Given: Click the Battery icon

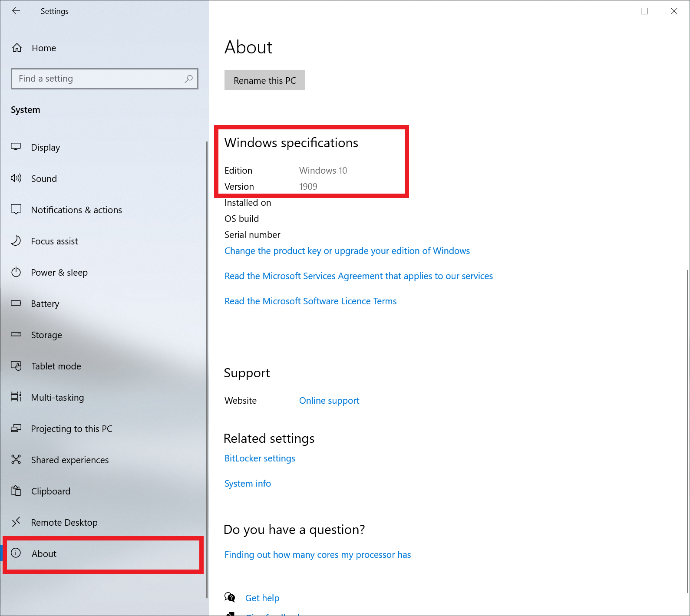Looking at the screenshot, I should (x=16, y=303).
